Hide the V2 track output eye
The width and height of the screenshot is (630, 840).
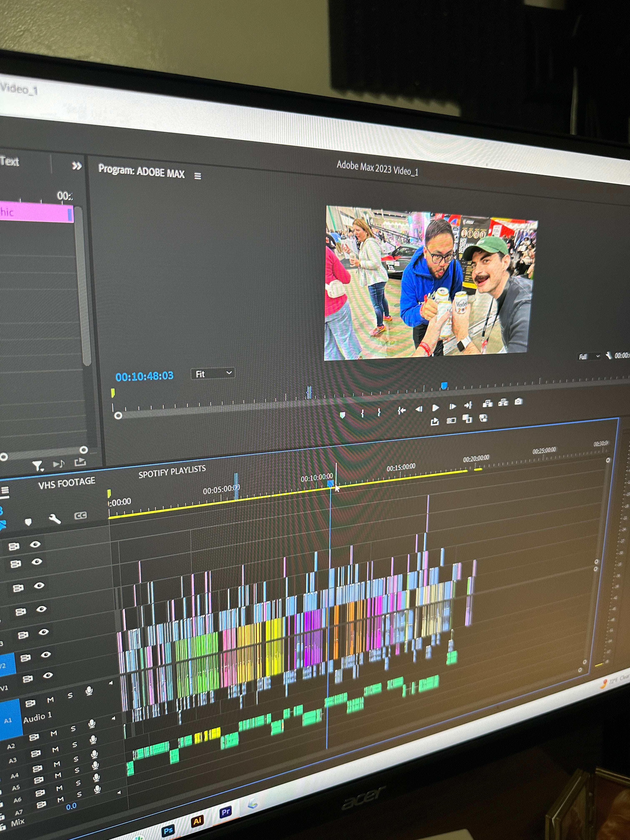point(46,654)
